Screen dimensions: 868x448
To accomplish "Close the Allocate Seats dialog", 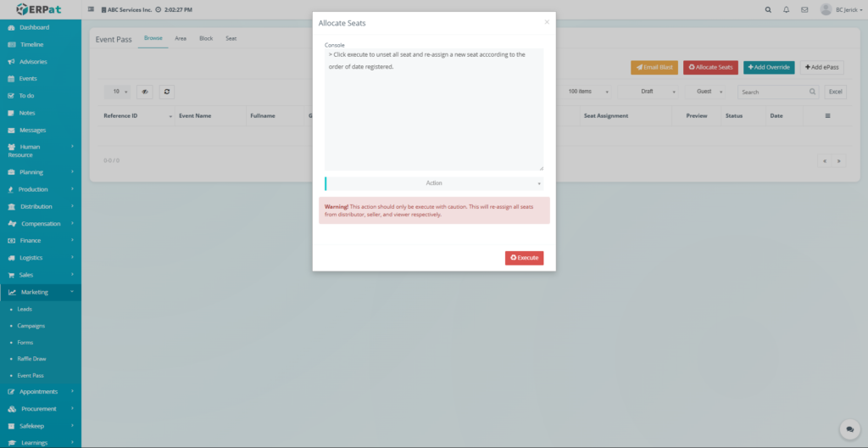I will click(547, 22).
